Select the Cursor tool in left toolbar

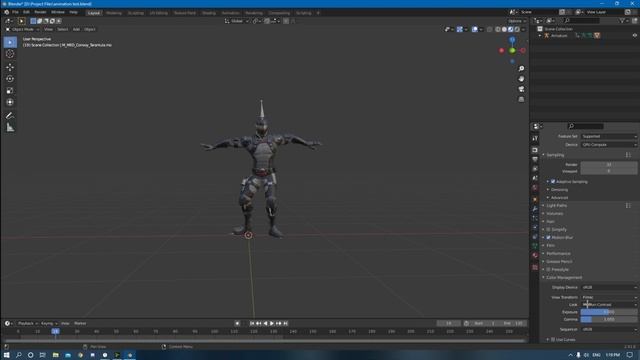(x=10, y=54)
